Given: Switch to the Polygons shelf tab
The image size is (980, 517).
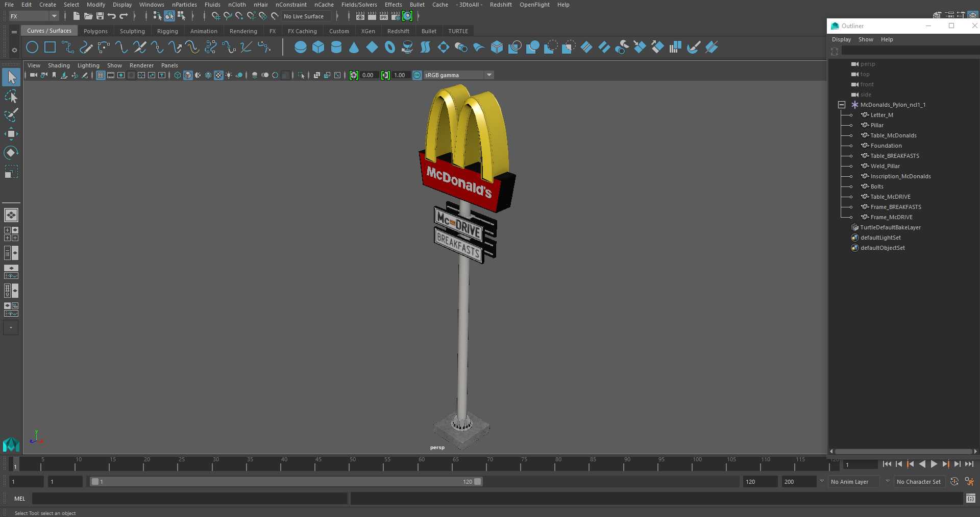Looking at the screenshot, I should pos(95,31).
